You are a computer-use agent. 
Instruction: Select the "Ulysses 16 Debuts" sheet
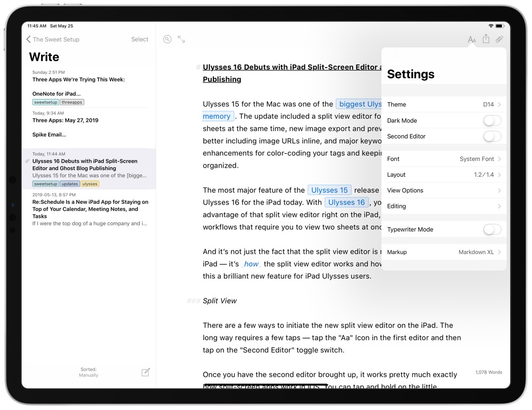point(89,169)
